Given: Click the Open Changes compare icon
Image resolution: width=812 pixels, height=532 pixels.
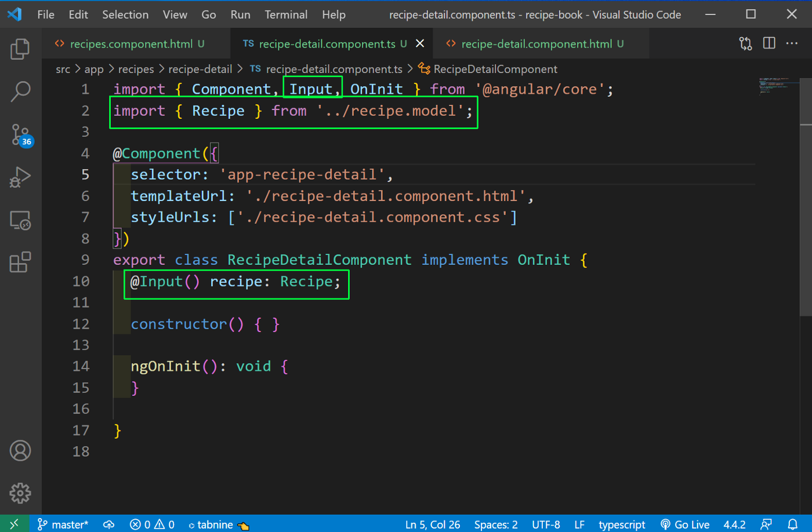Looking at the screenshot, I should coord(745,43).
